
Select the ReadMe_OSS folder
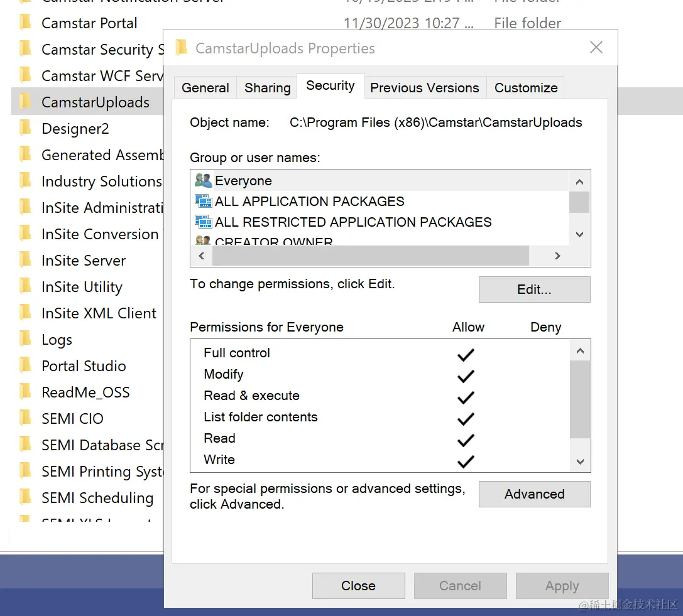pos(86,392)
